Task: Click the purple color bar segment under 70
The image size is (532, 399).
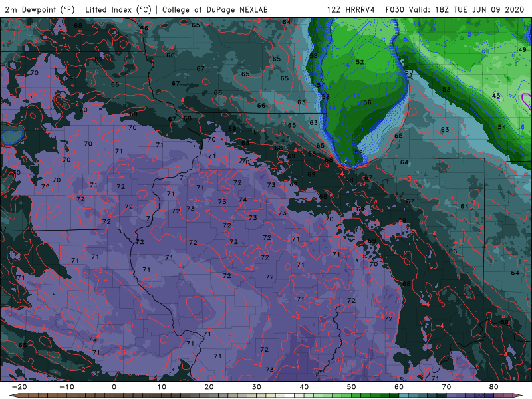Action: (452, 396)
